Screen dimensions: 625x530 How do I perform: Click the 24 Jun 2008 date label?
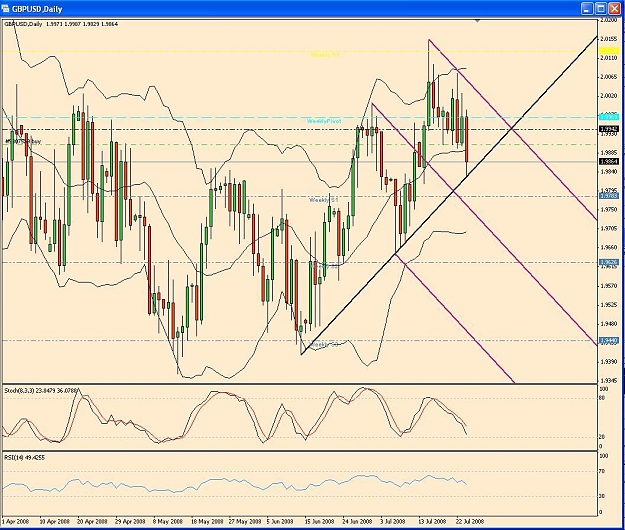357,521
